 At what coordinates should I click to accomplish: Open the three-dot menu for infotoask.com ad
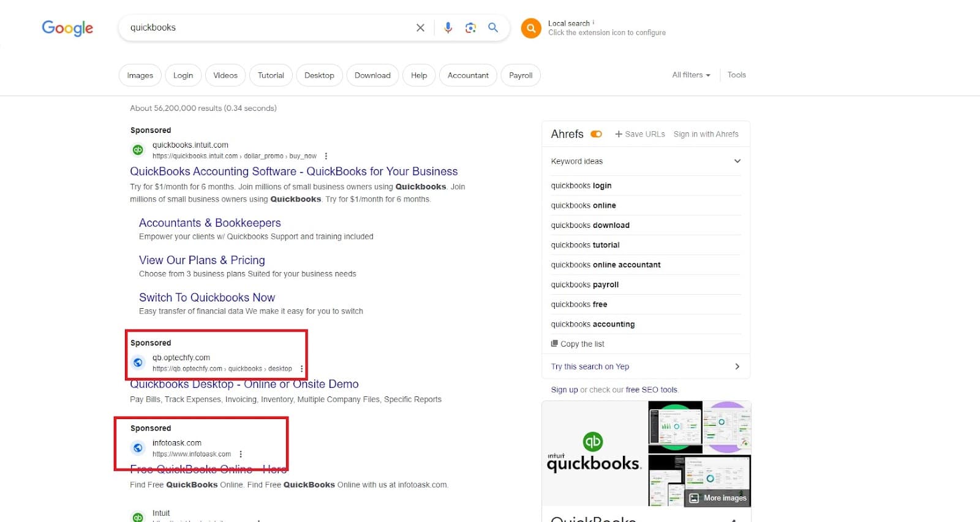(x=241, y=454)
